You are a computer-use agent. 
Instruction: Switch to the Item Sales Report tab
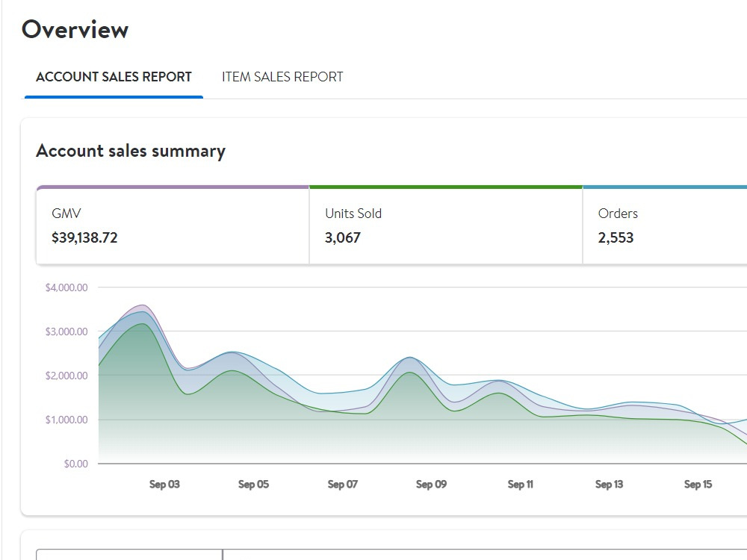282,77
